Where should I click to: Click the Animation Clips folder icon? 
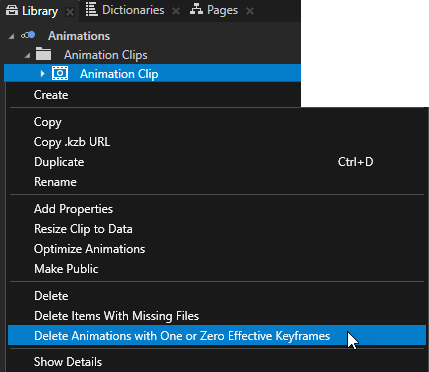44,54
